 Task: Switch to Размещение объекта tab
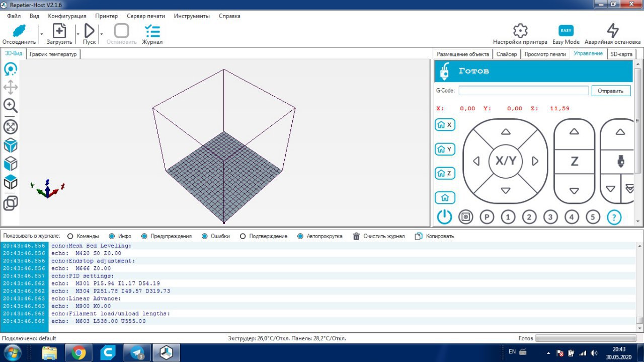463,54
